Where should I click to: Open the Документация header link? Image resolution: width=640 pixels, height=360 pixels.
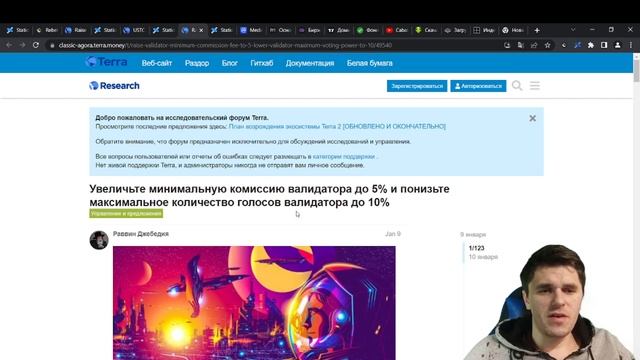[x=310, y=63]
